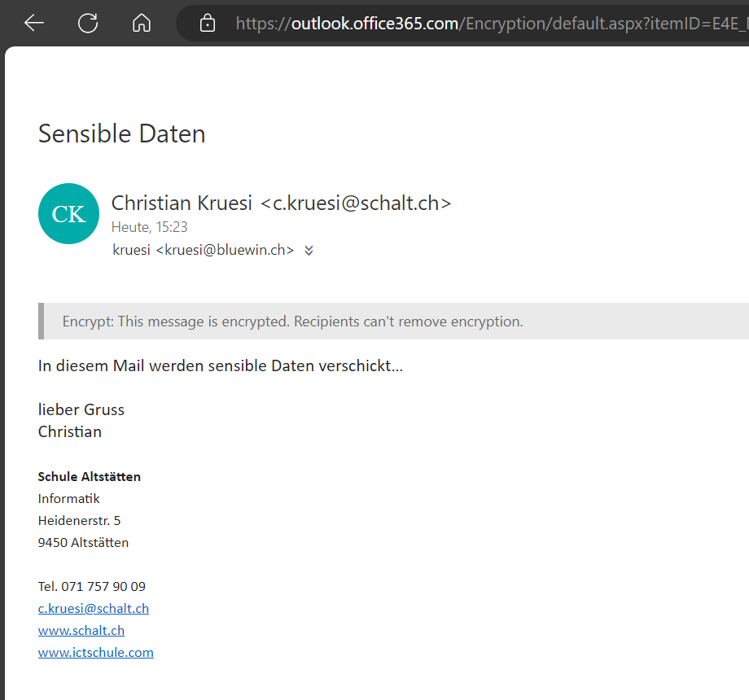
Task: Expand recipient details with double chevron
Action: pyautogui.click(x=309, y=251)
